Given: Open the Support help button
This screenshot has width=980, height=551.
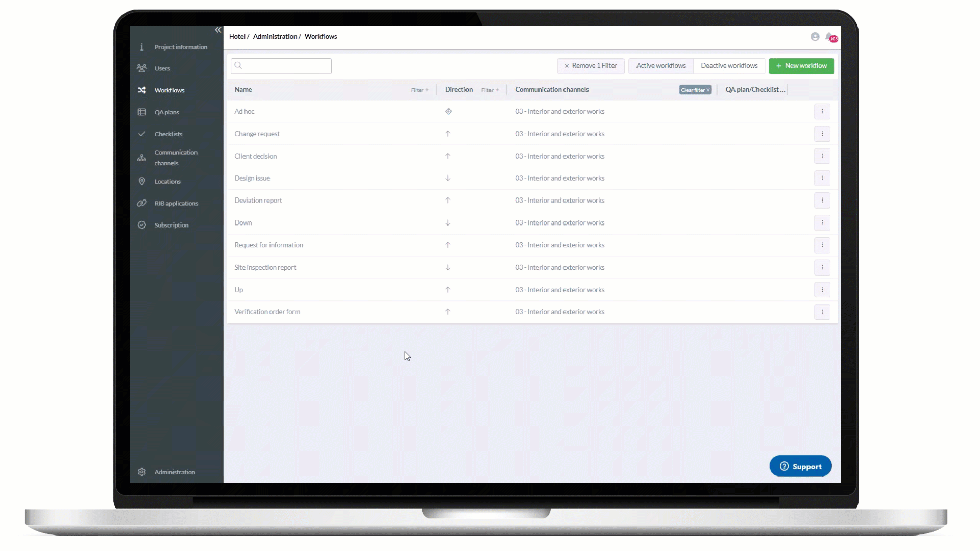Looking at the screenshot, I should tap(800, 466).
